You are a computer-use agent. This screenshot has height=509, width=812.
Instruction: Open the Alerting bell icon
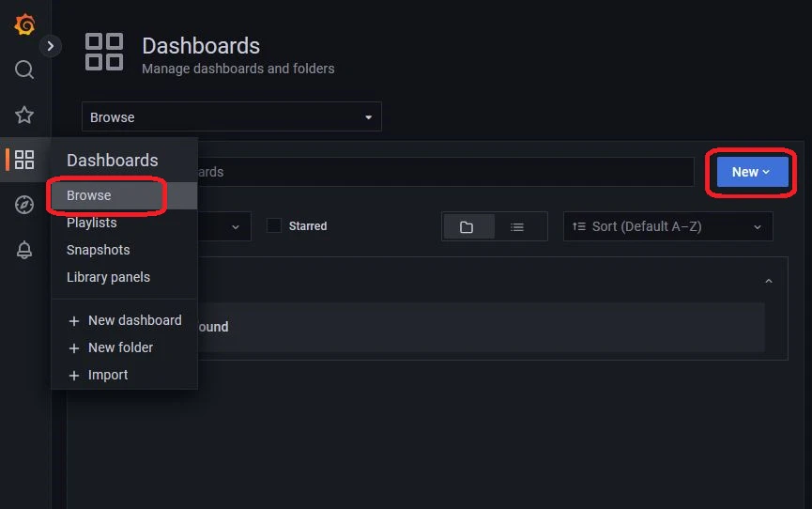point(24,250)
